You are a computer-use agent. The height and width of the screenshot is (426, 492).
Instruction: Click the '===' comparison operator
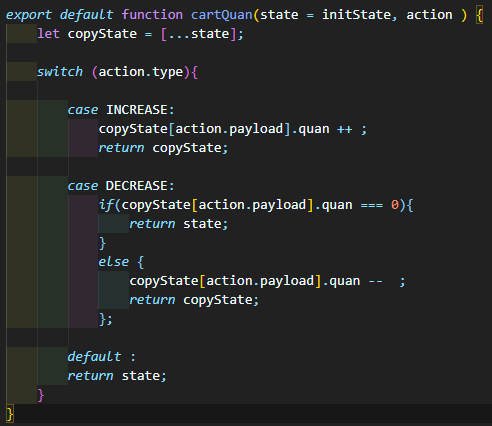pyautogui.click(x=372, y=205)
